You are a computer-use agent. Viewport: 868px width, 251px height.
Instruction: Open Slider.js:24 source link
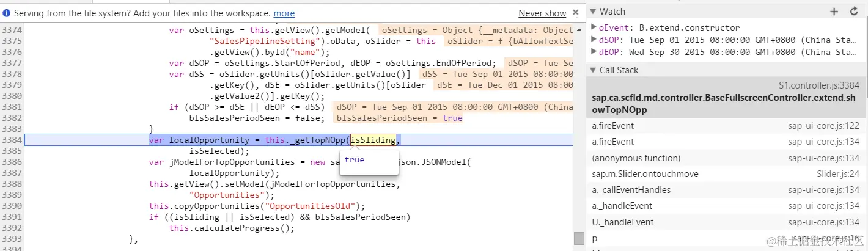[838, 174]
